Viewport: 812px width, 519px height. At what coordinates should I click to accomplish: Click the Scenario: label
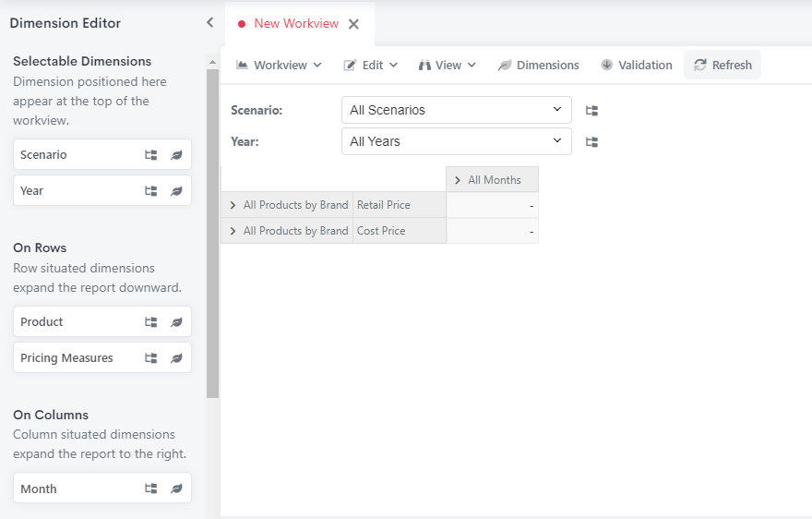pos(257,111)
